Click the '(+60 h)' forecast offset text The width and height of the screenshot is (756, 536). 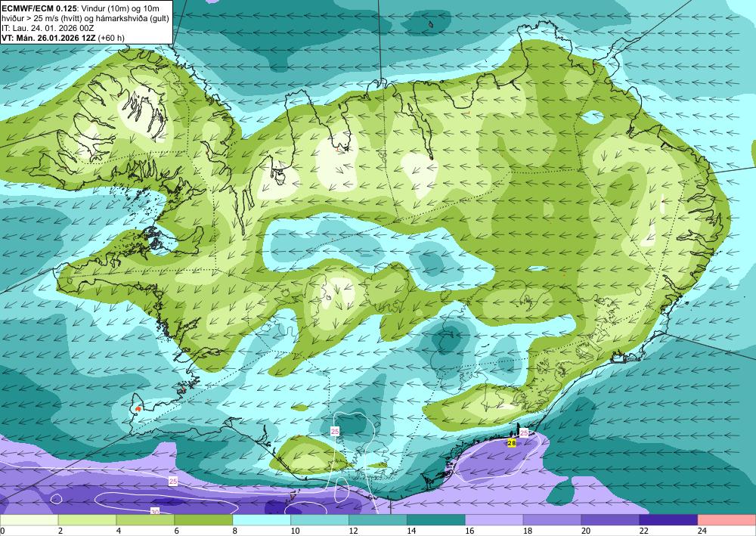click(111, 38)
